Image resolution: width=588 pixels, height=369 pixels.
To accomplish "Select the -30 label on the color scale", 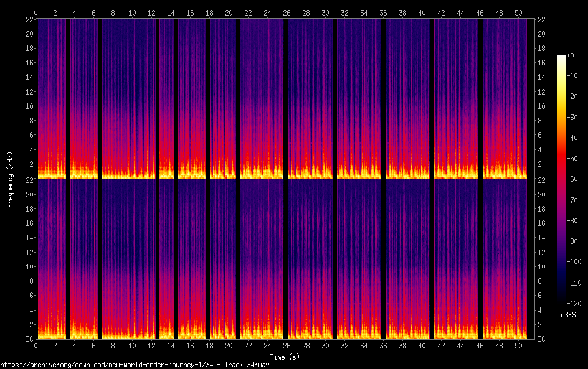I will coord(572,118).
